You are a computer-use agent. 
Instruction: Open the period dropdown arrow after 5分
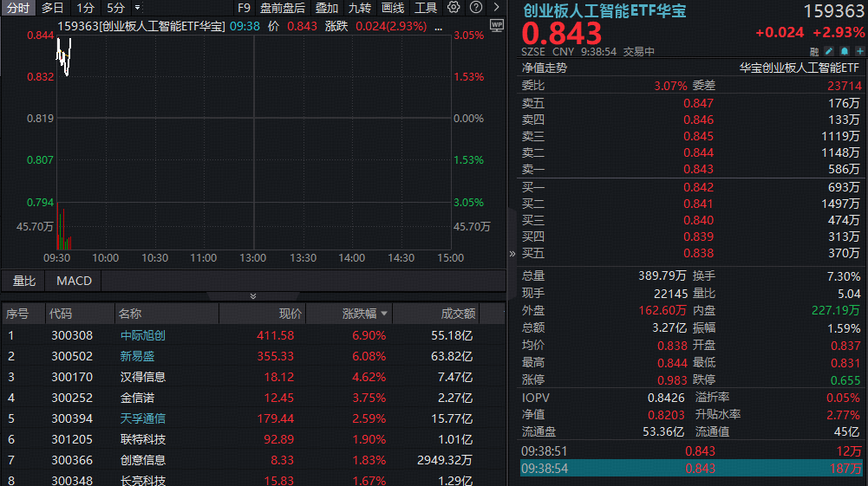point(137,8)
